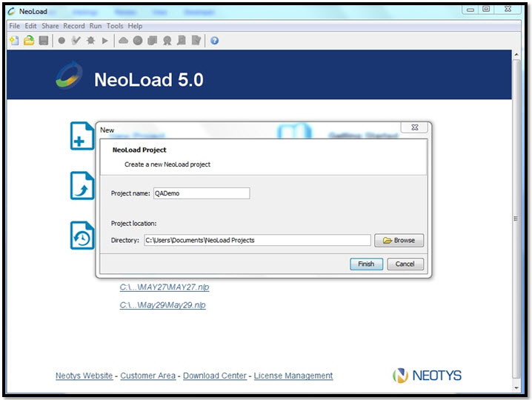532x400 pixels.
Task: Click the Directory path input field
Action: coord(257,240)
